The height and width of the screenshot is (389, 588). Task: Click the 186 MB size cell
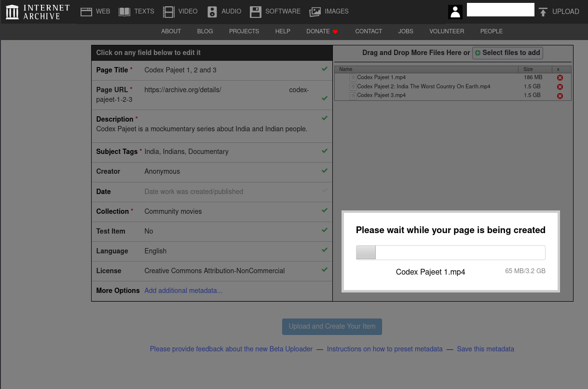pyautogui.click(x=533, y=78)
